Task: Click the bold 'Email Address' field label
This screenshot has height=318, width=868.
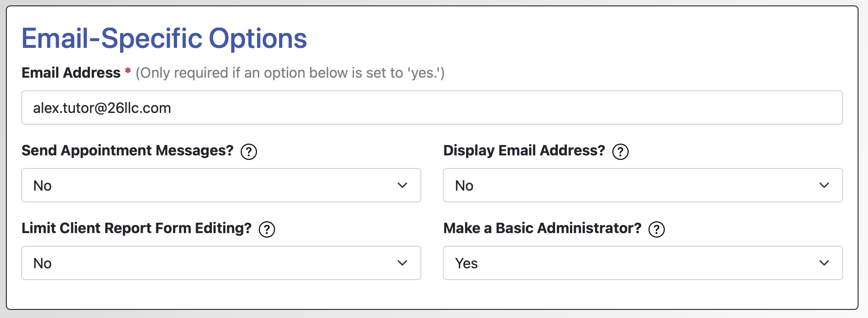Action: point(71,73)
